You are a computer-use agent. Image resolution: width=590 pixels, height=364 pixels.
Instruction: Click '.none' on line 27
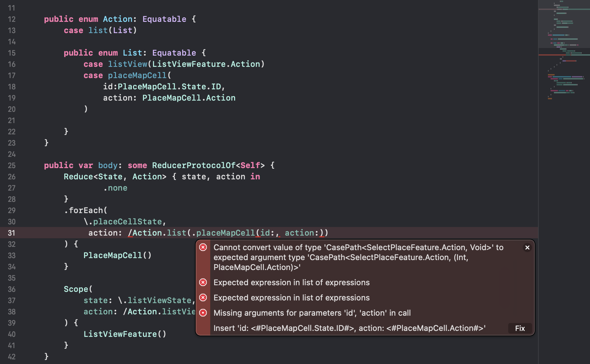(x=115, y=188)
